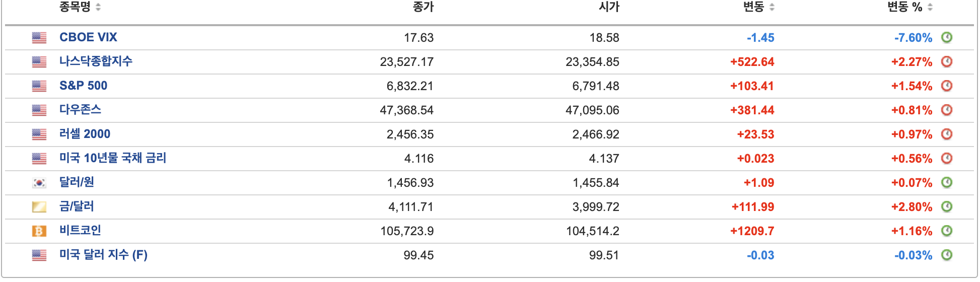This screenshot has width=980, height=282.
Task: Open the 미국 달러 지수 (F) link
Action: pyautogui.click(x=103, y=255)
